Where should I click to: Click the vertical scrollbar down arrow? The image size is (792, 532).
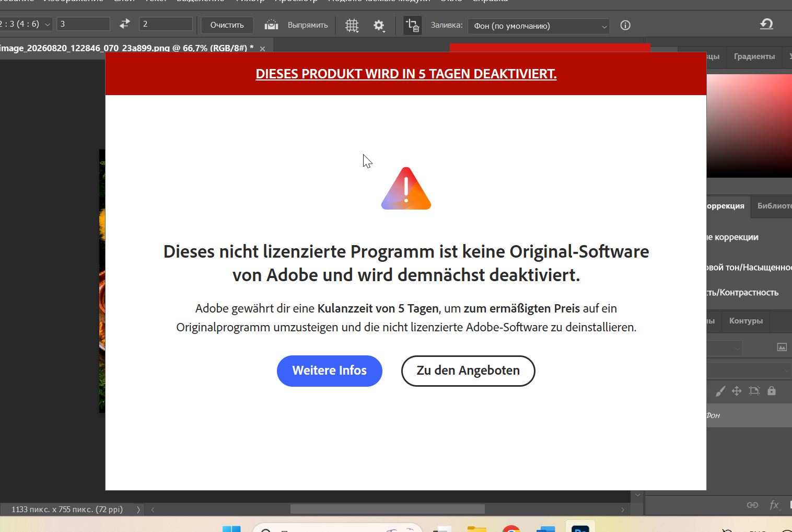637,495
